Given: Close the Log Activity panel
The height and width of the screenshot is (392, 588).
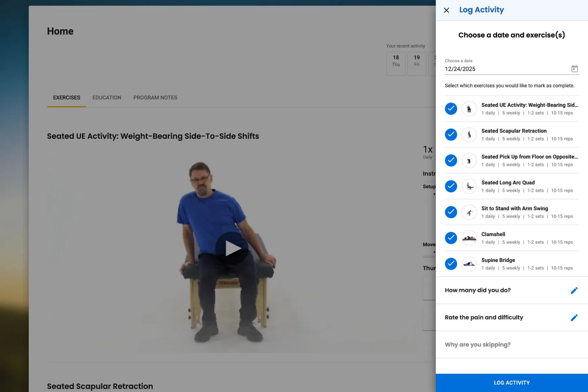Looking at the screenshot, I should click(446, 10).
